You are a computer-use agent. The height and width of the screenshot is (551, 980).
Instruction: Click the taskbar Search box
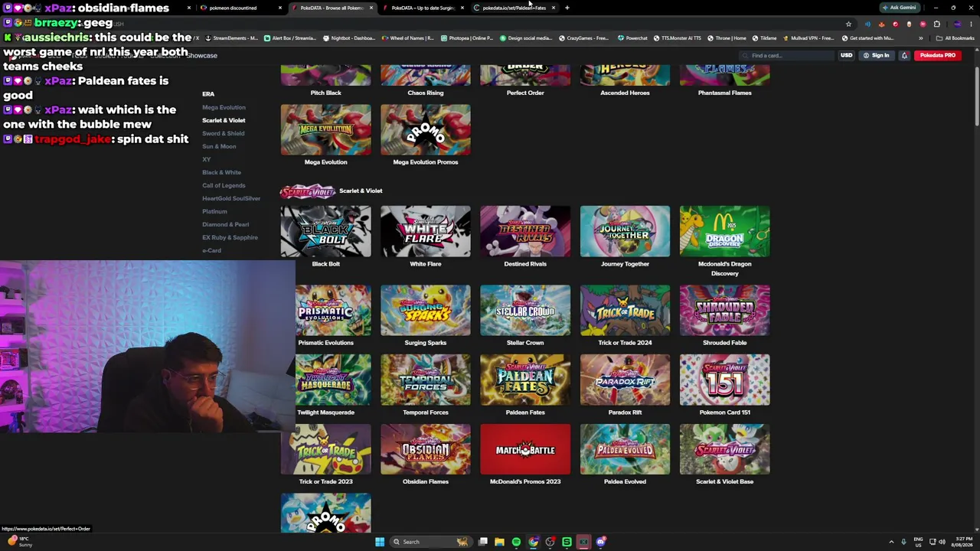point(430,542)
